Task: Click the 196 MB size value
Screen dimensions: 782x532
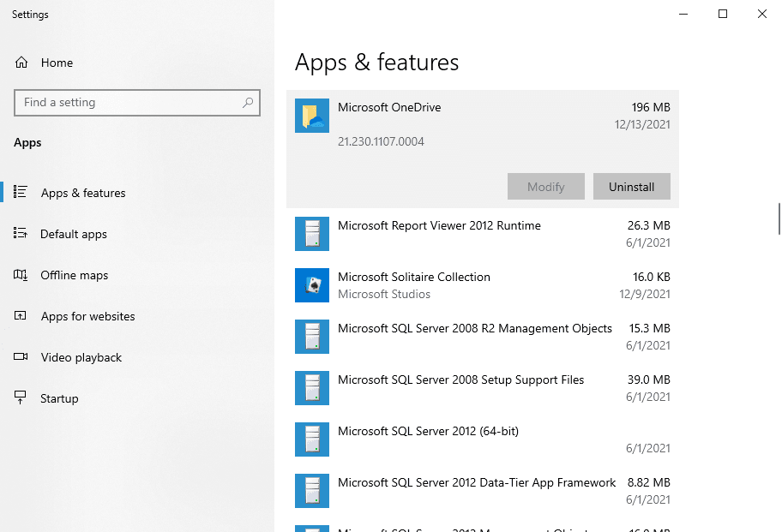Action: point(651,107)
